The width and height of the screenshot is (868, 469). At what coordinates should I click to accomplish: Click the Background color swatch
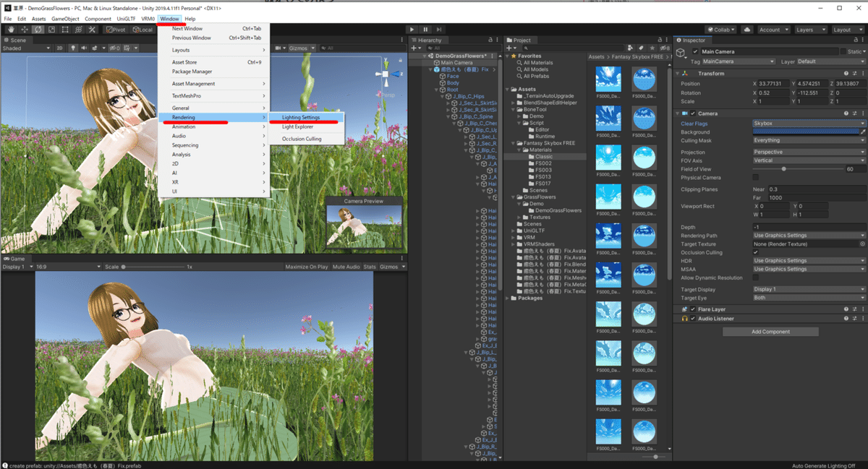[x=806, y=132]
